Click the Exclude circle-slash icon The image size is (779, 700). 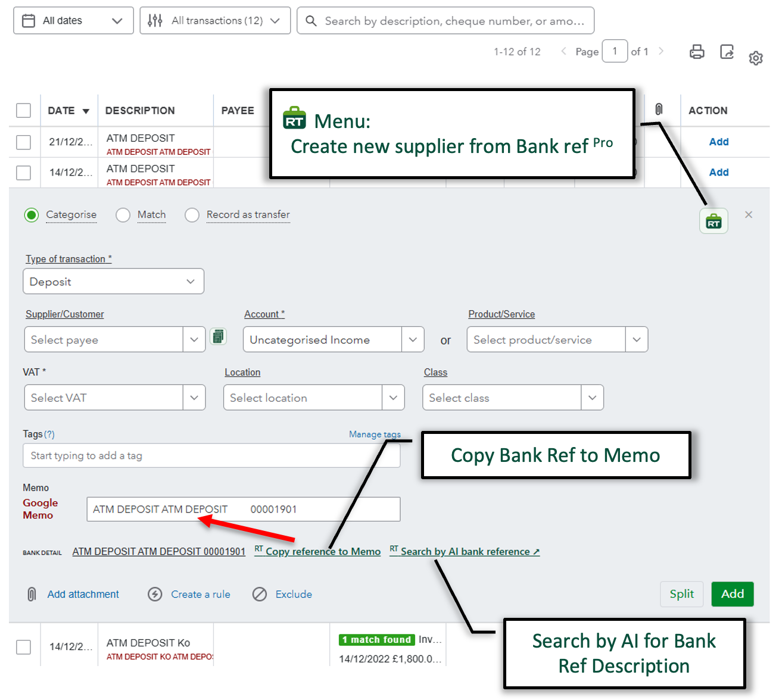pyautogui.click(x=260, y=594)
